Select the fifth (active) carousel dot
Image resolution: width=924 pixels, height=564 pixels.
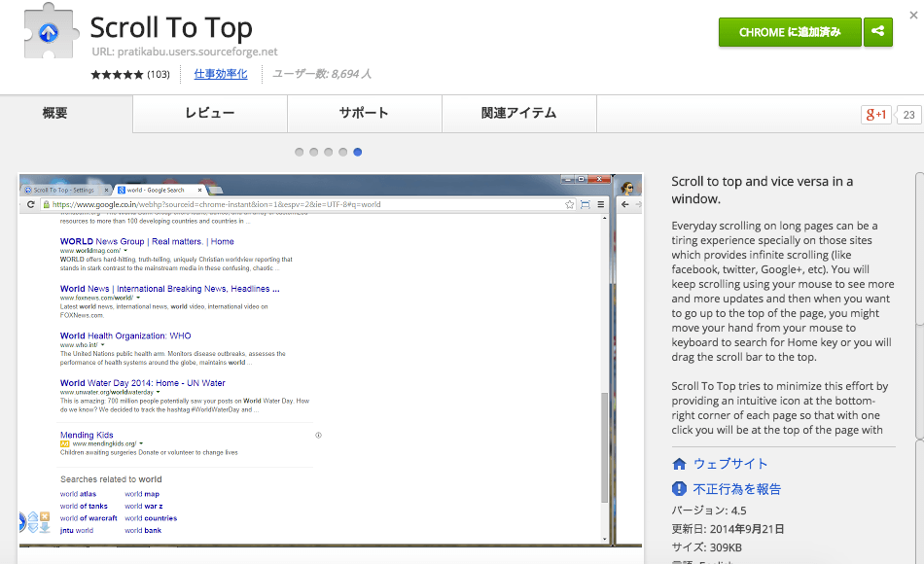(358, 152)
